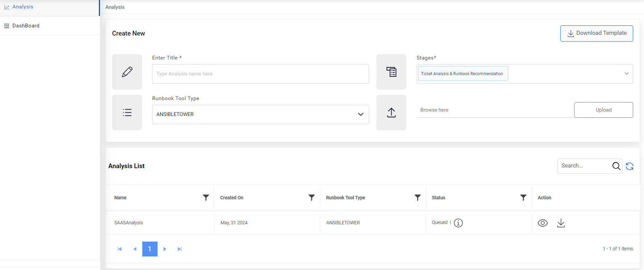The image size is (644, 270).
Task: Go to DashBoard in the sidebar
Action: pyautogui.click(x=26, y=26)
